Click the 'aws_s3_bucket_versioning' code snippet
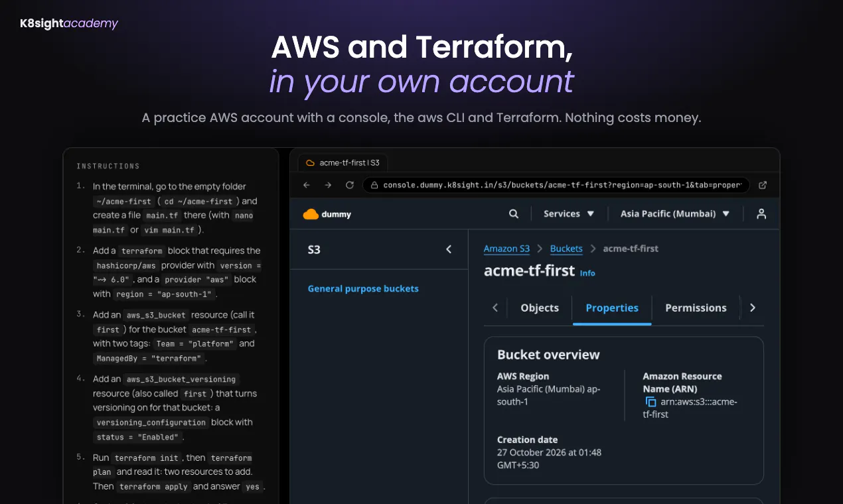The width and height of the screenshot is (843, 504). pyautogui.click(x=181, y=379)
